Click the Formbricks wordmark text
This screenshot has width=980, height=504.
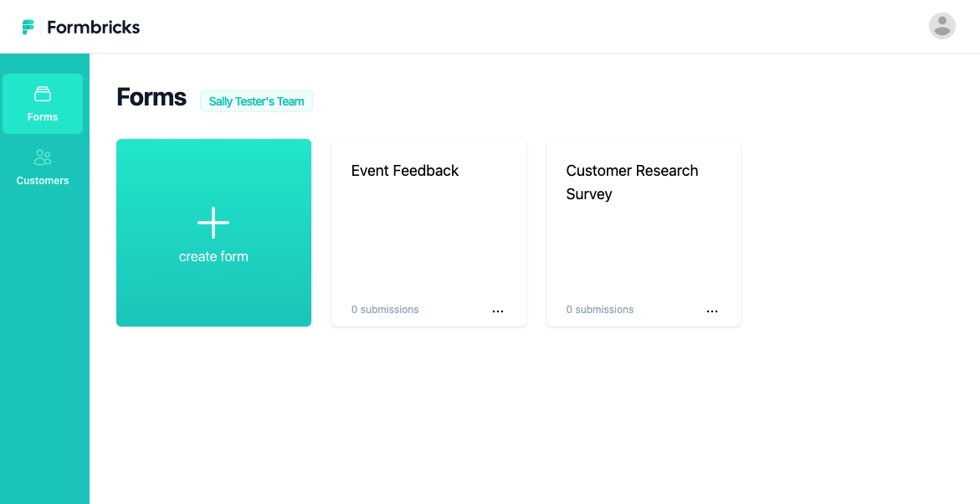[94, 27]
